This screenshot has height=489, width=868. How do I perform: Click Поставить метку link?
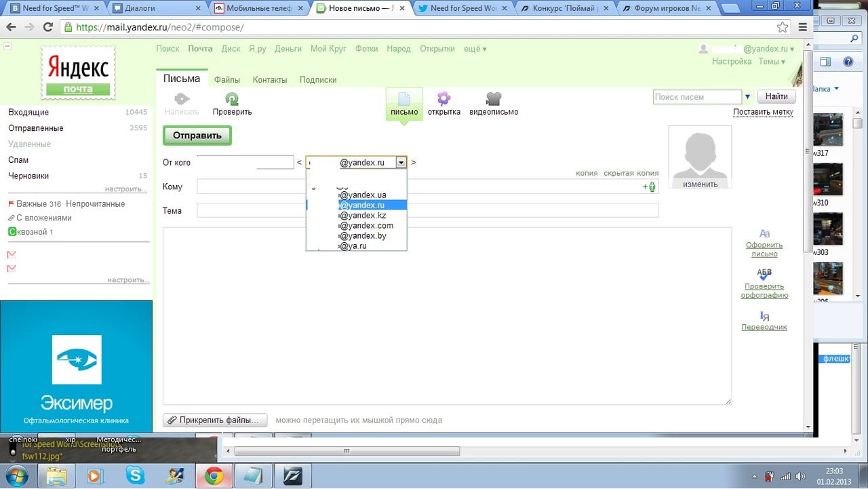[763, 113]
